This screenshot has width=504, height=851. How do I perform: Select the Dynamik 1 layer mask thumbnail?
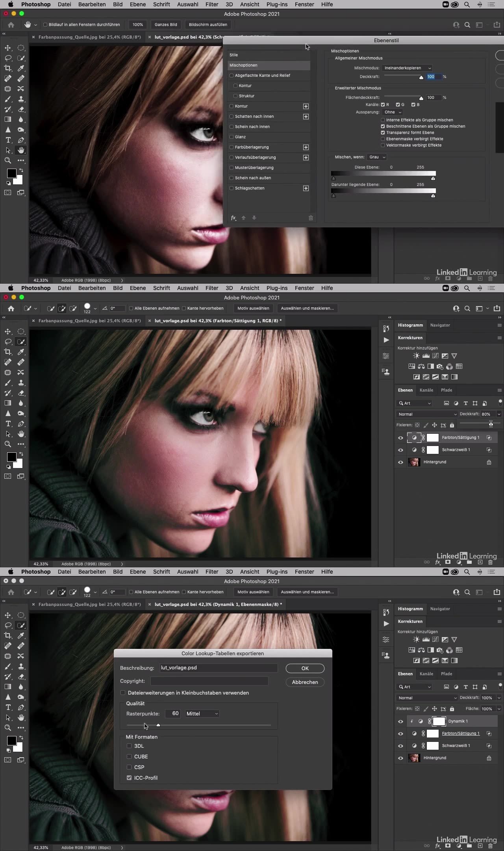pyautogui.click(x=439, y=721)
